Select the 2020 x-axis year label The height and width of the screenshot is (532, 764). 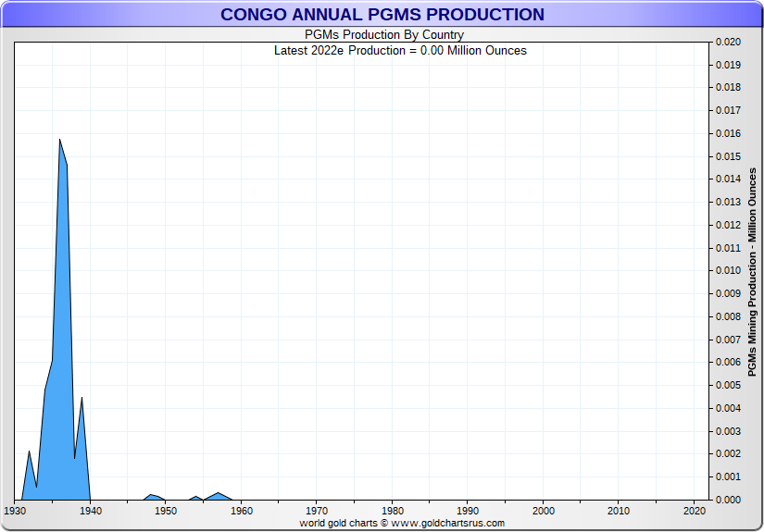click(x=695, y=511)
